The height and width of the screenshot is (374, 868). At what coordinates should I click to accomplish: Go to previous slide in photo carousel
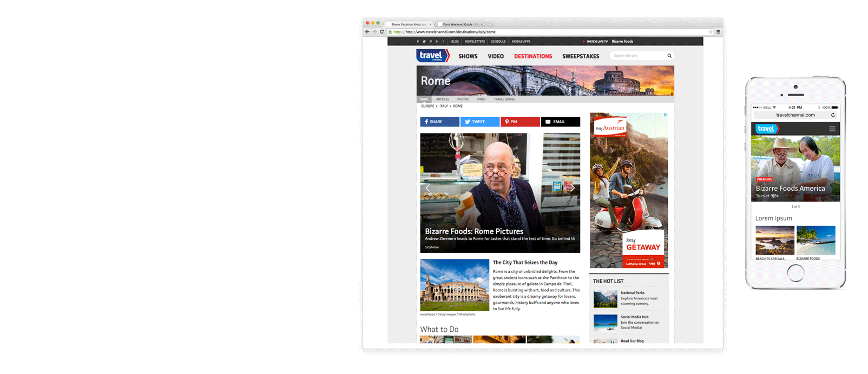tap(428, 188)
